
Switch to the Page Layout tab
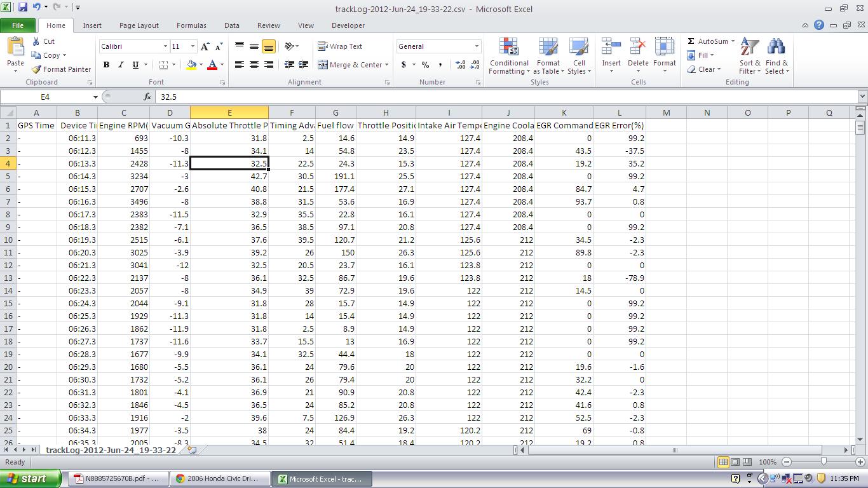click(x=139, y=25)
